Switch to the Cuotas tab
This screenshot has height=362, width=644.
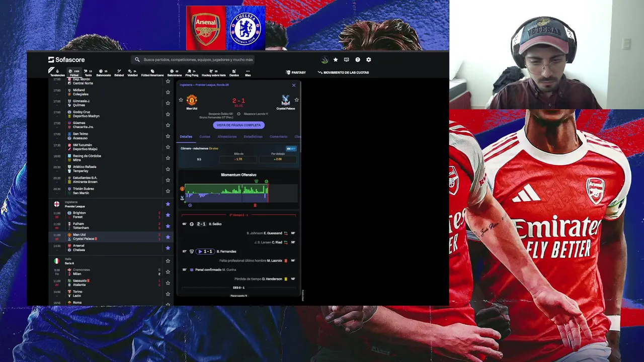[x=205, y=137]
